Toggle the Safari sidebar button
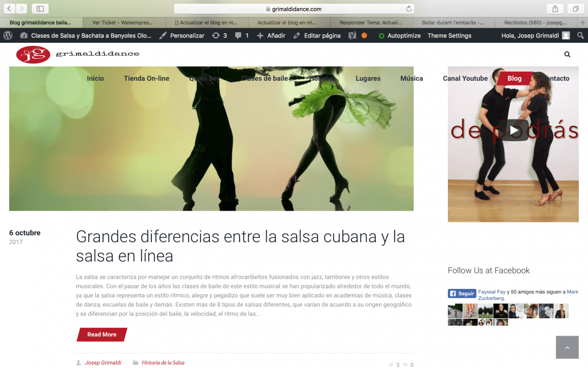The image size is (588, 368). pos(40,9)
